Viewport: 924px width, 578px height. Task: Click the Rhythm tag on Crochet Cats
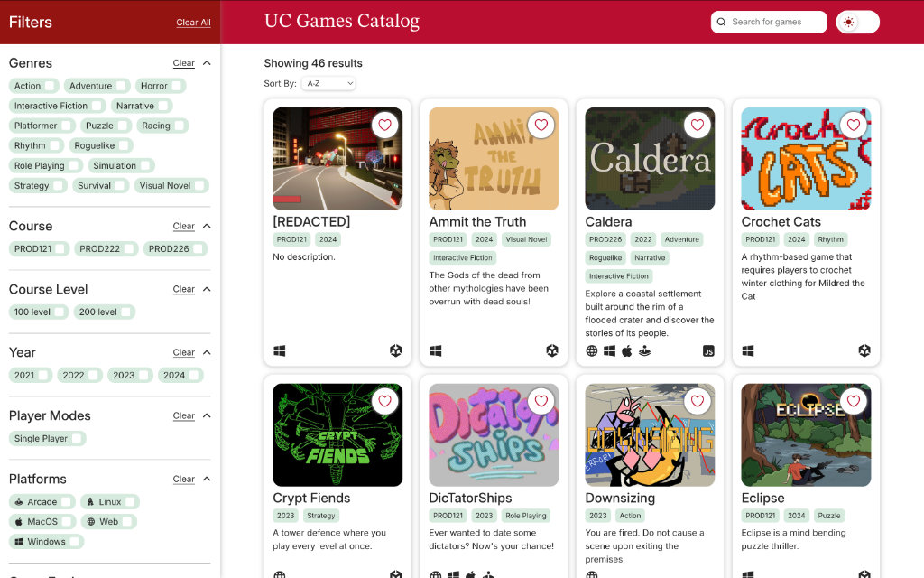coord(830,239)
